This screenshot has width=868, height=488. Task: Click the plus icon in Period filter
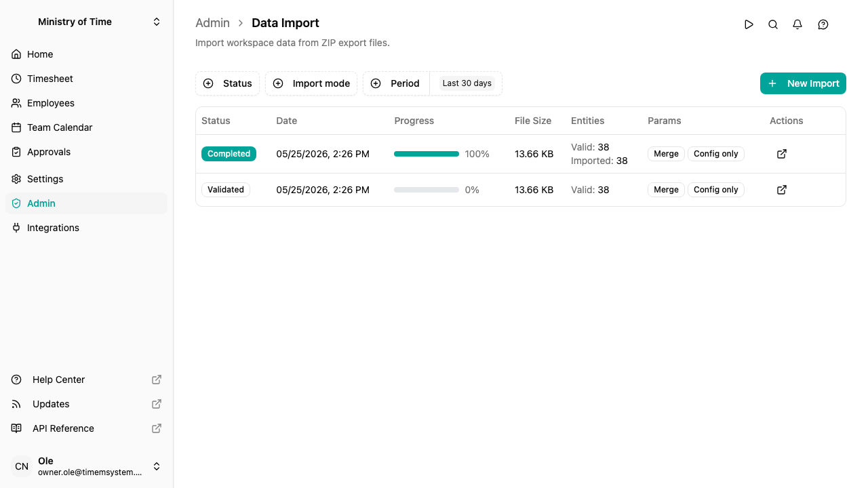click(x=376, y=83)
